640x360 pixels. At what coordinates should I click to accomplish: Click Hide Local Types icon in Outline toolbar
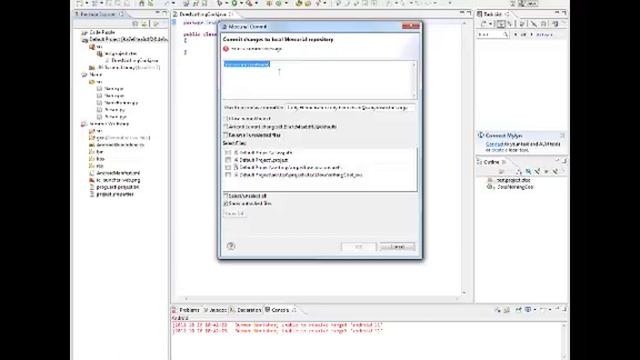(x=555, y=172)
